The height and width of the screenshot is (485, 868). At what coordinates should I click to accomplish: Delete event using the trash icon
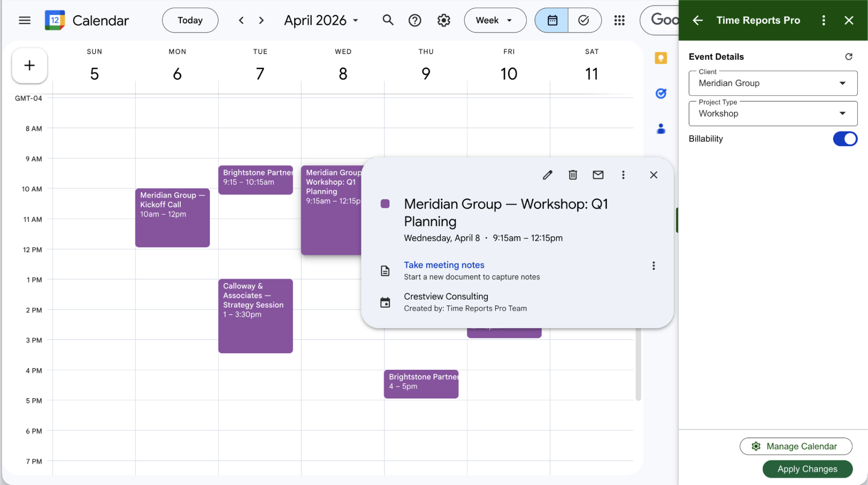[x=573, y=175]
